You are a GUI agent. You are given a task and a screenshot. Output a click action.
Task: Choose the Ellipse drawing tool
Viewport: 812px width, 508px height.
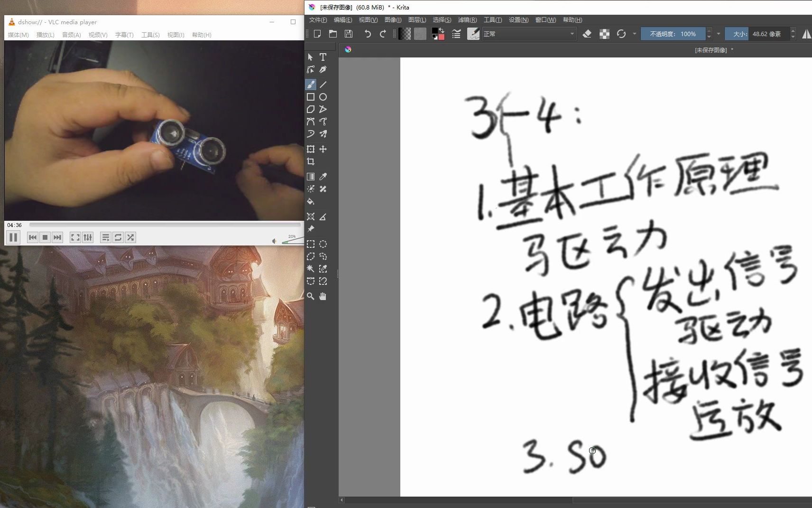pos(323,96)
